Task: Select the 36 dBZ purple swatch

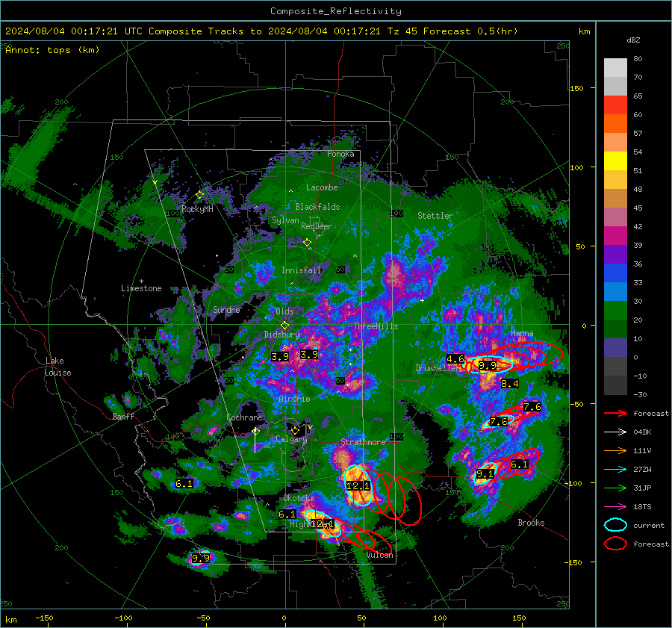Action: pos(615,254)
